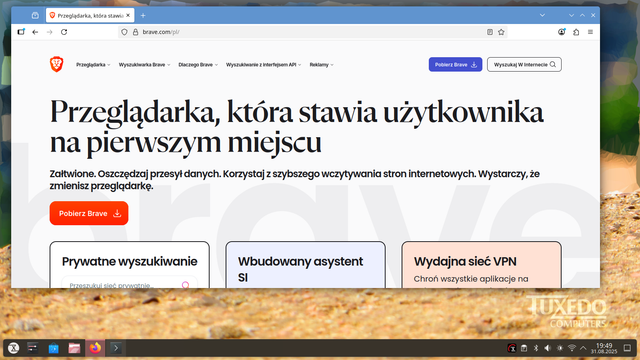Screen dimensions: 640x360
Task: Open the Prywatne wyszukiwanie card
Action: pyautogui.click(x=129, y=264)
